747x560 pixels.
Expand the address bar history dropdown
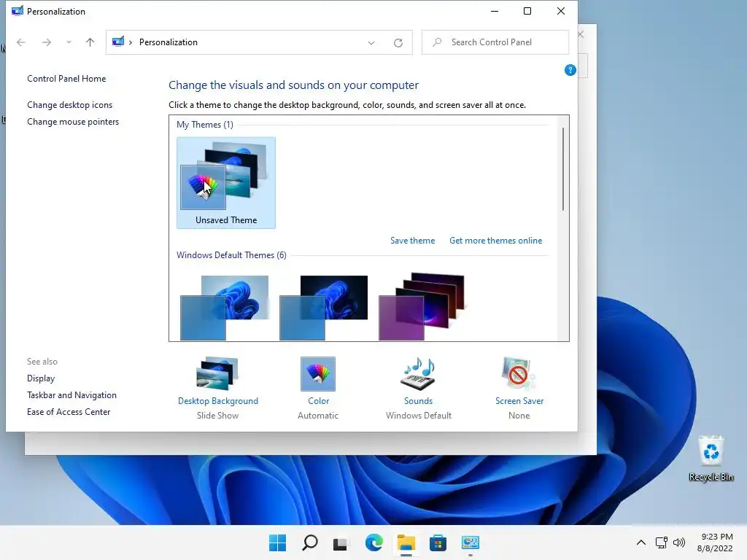click(371, 43)
